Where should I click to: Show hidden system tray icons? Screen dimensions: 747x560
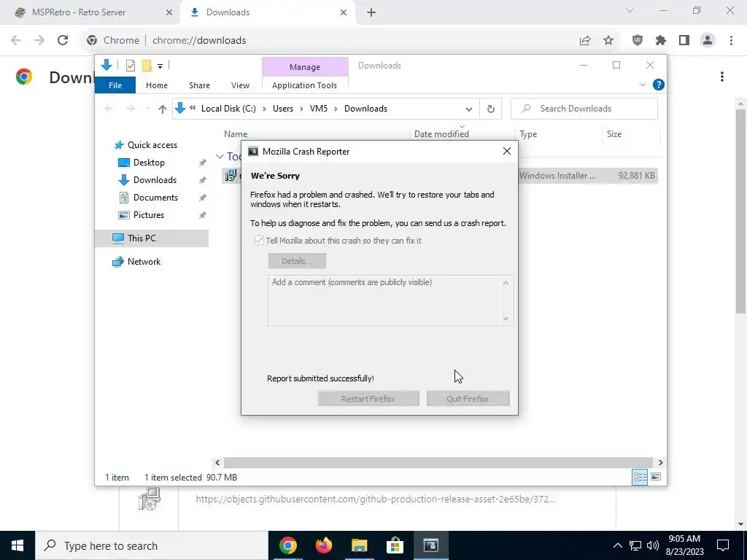click(x=617, y=546)
